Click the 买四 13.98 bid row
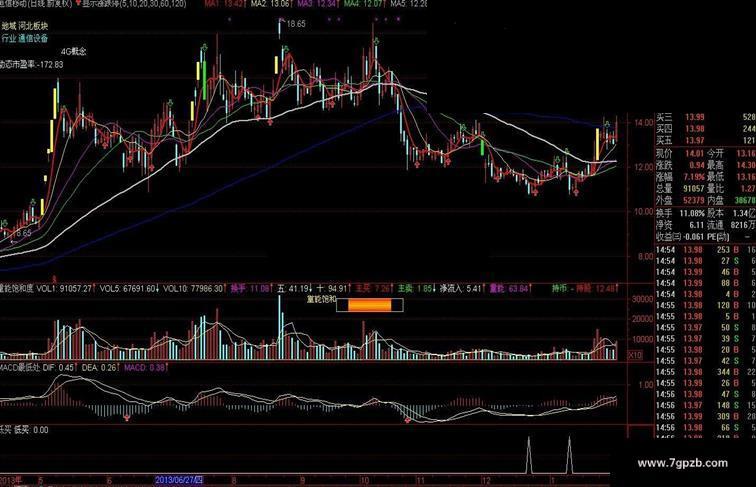The width and height of the screenshot is (756, 487). click(705, 129)
